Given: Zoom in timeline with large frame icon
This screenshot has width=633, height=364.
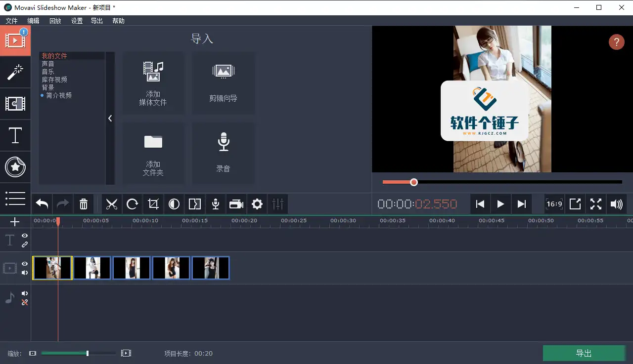Looking at the screenshot, I should [x=126, y=353].
